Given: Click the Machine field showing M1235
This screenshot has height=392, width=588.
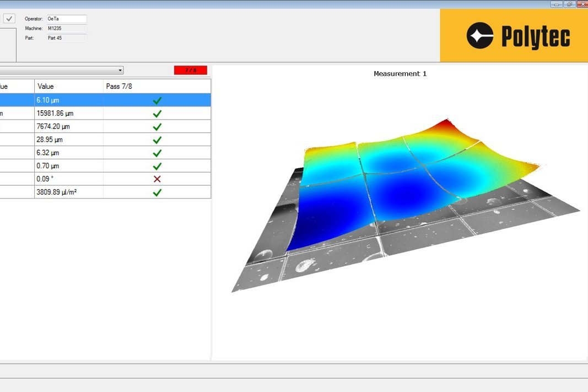Looking at the screenshot, I should coord(67,28).
